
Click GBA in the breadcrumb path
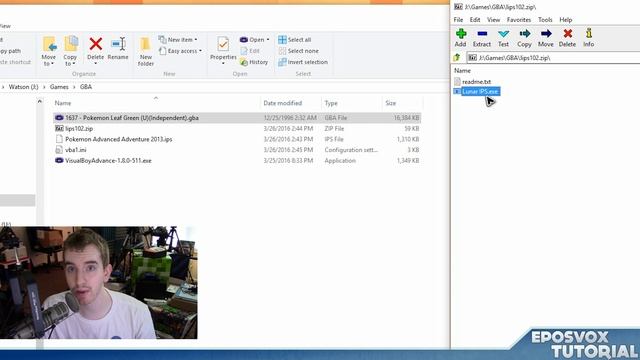coord(86,87)
